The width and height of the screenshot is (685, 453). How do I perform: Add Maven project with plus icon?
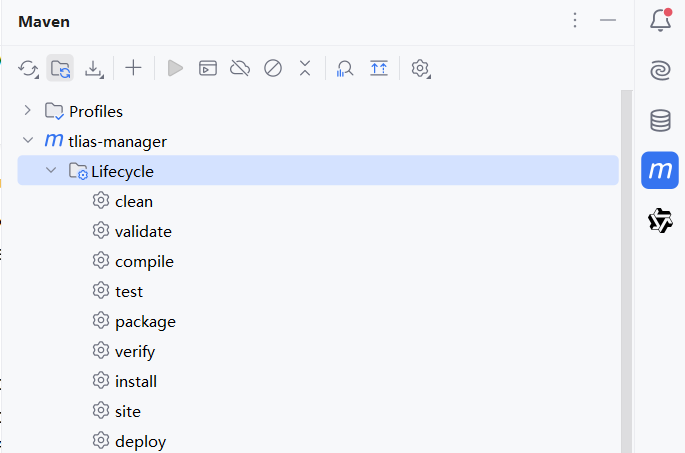click(133, 68)
